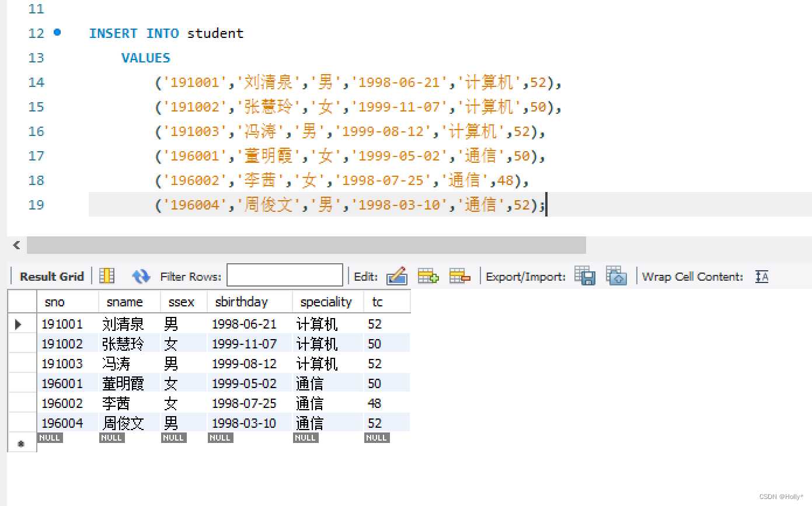Click the delete selected rows icon
Image resolution: width=812 pixels, height=506 pixels.
(460, 276)
